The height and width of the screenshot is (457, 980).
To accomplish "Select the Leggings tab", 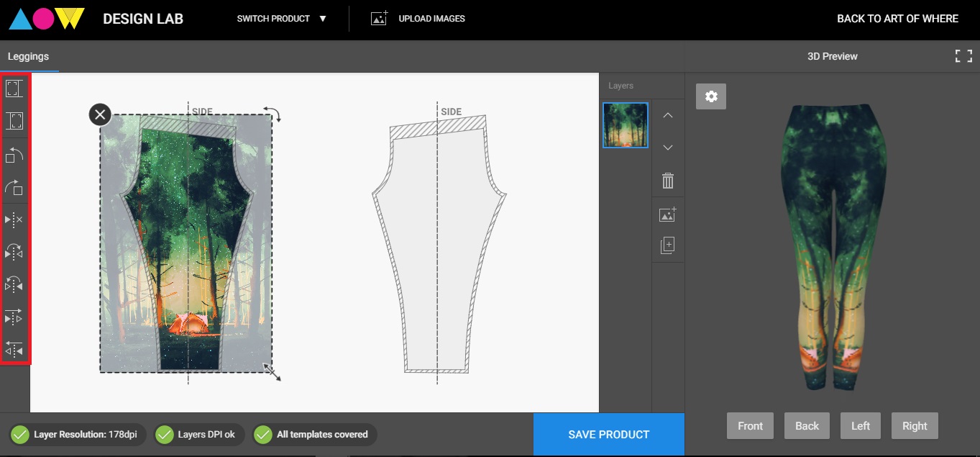I will click(x=29, y=56).
